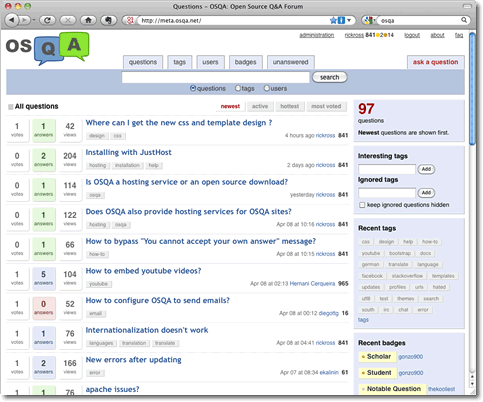Image resolution: width=483 pixels, height=402 pixels.
Task: Click the search button
Action: pyautogui.click(x=330, y=77)
